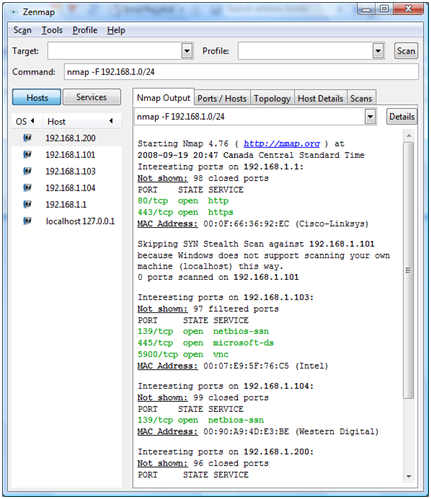Open the Target dropdown arrow

point(187,51)
